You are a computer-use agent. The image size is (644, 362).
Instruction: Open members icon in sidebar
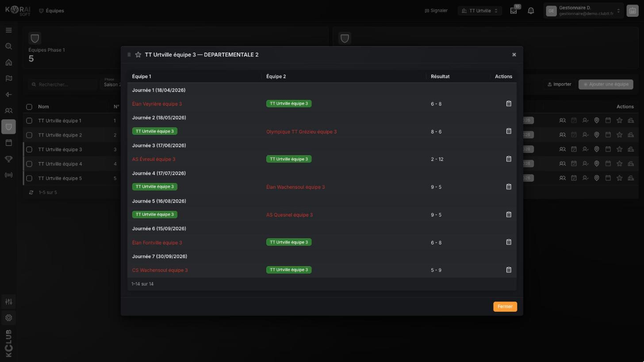[8, 111]
